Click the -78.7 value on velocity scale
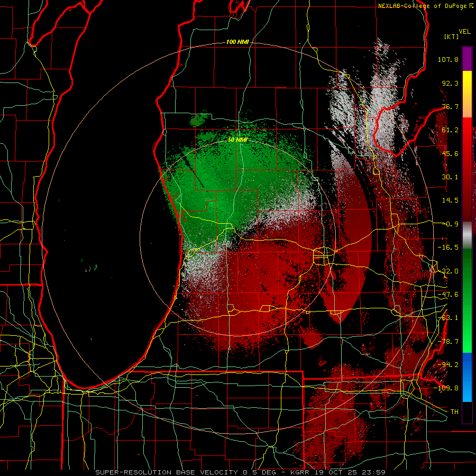The width and height of the screenshot is (476, 476). [x=448, y=342]
